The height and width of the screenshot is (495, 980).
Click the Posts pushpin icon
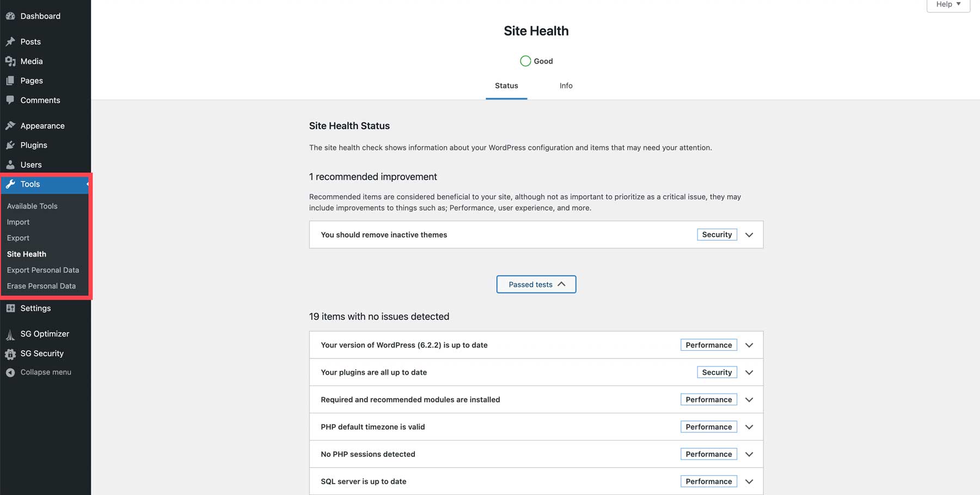(10, 41)
